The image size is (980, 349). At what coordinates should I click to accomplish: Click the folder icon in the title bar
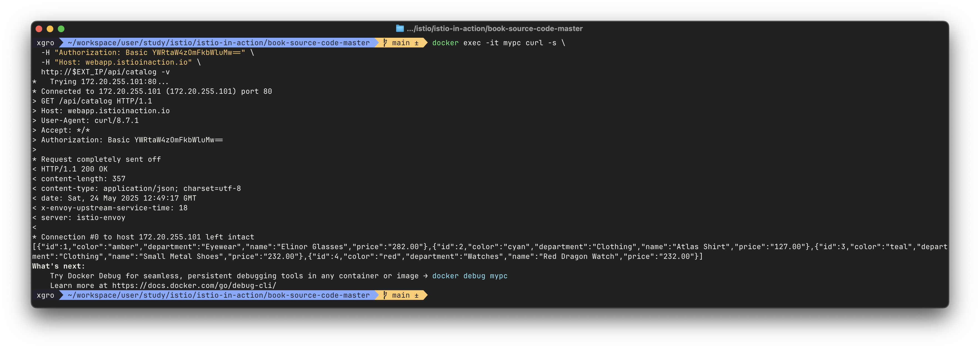pyautogui.click(x=399, y=29)
